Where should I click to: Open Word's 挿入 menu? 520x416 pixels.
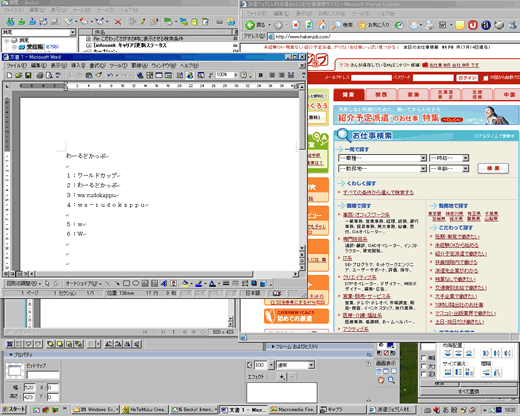tap(78, 66)
